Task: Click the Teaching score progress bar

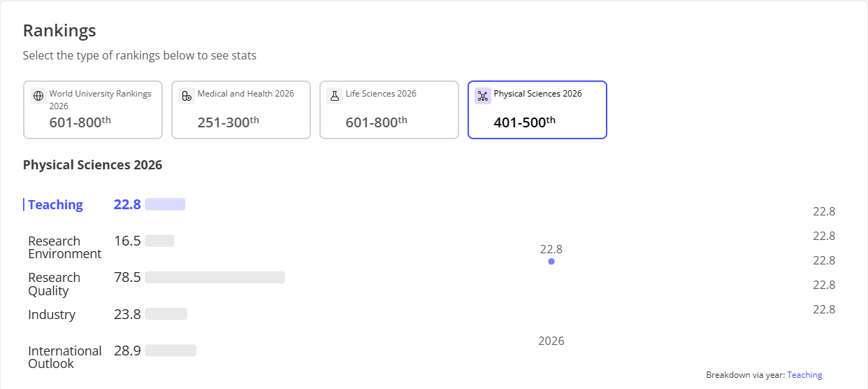Action: (165, 204)
